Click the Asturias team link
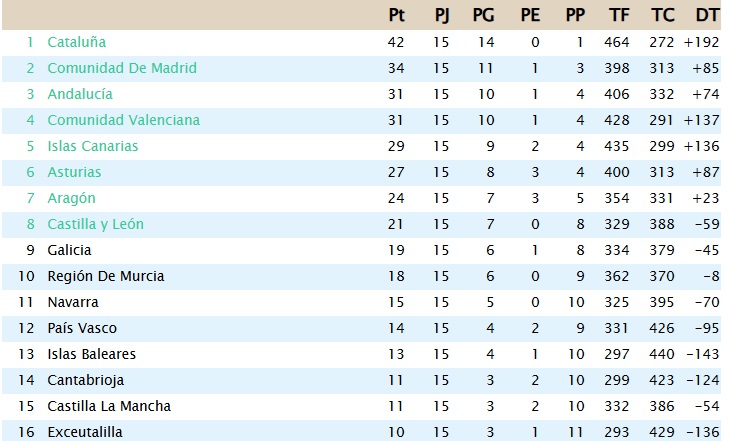Viewport: 732px width, 441px height. [74, 172]
